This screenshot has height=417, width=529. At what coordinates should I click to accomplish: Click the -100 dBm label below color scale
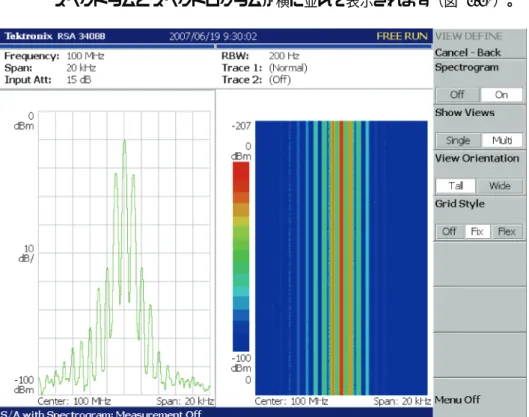pyautogui.click(x=241, y=363)
